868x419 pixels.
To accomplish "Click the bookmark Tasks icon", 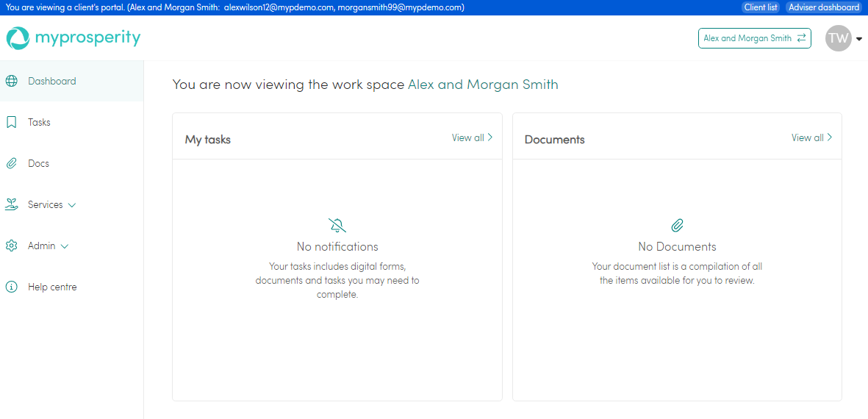I will (x=12, y=122).
